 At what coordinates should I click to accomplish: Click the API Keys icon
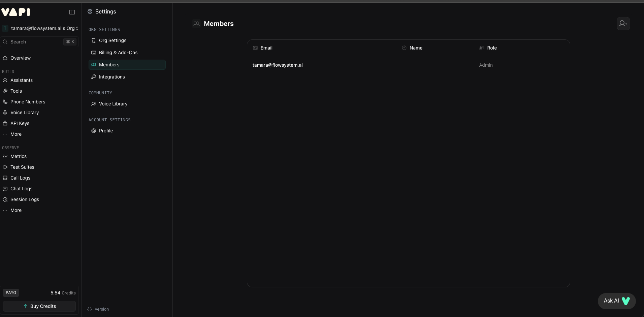(5, 123)
